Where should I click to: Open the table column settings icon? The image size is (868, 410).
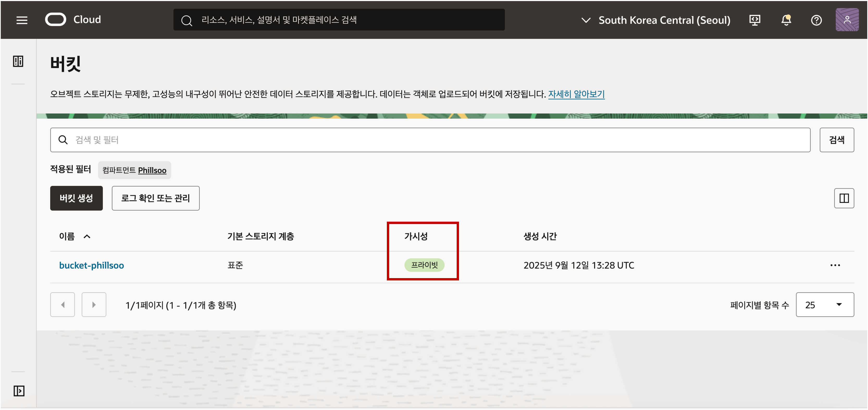[844, 198]
